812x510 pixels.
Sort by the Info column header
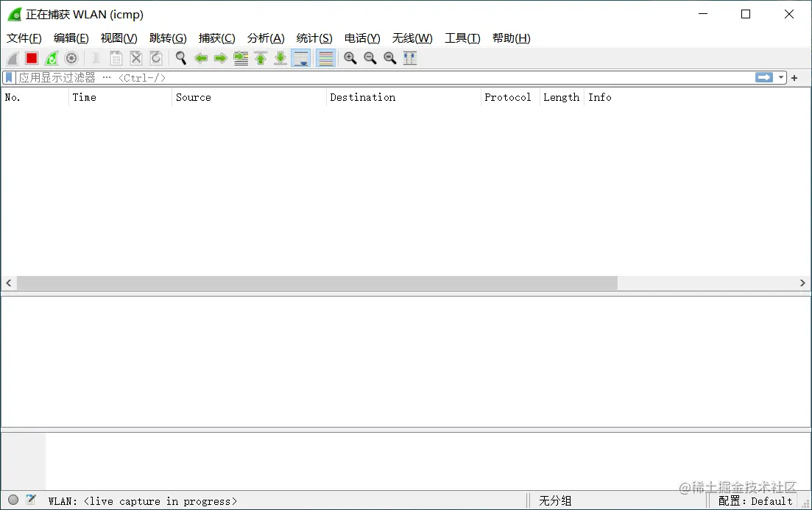(x=697, y=97)
